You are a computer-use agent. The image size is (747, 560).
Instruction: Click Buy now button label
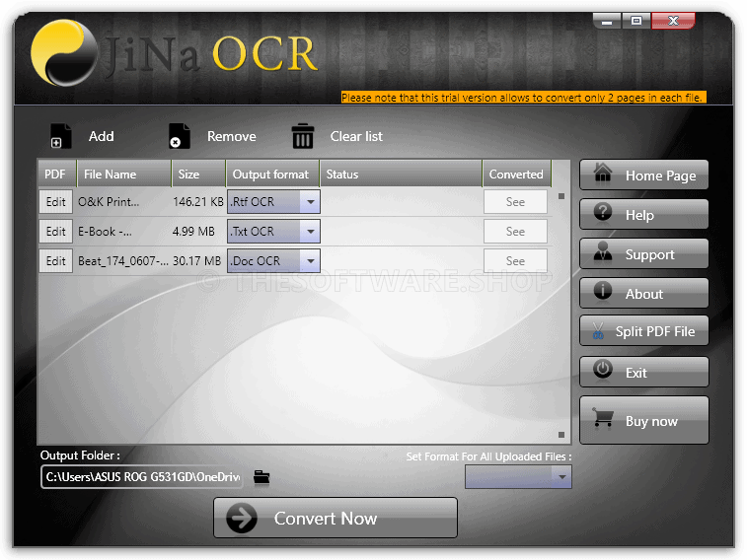651,422
